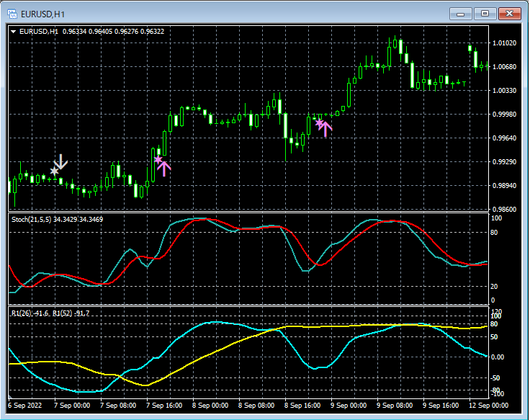
Task: Select magenta up arrow near 8 Sep 16:00
Action: pyautogui.click(x=325, y=129)
